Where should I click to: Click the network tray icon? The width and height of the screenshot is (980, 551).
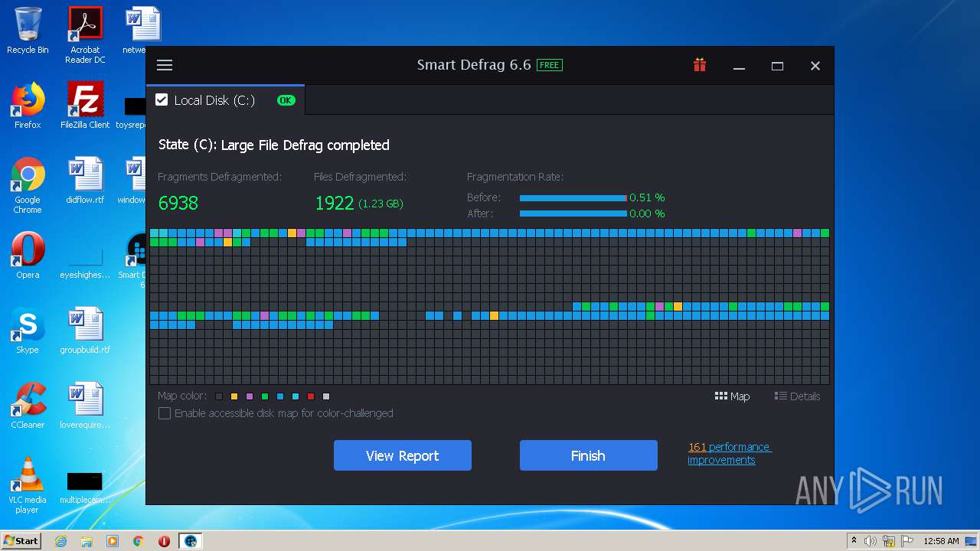click(x=890, y=541)
